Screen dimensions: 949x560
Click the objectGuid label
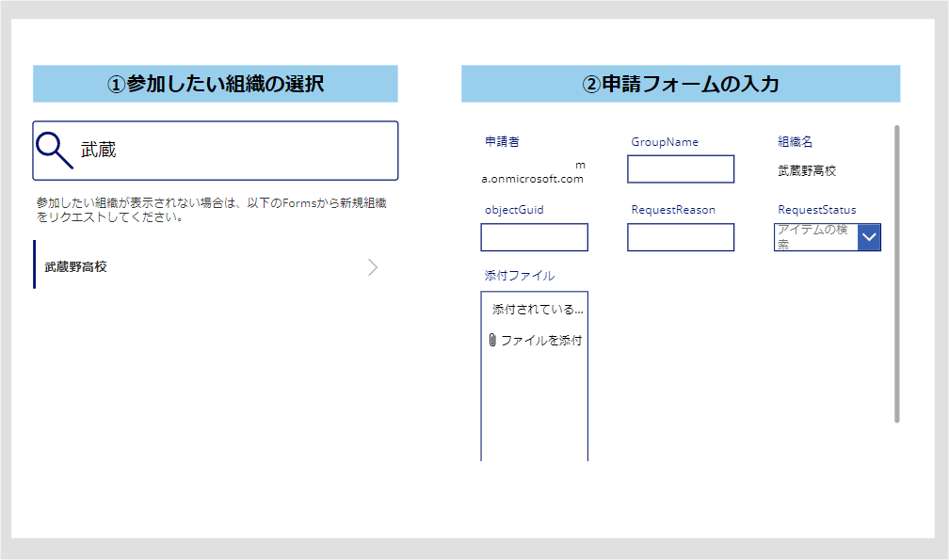tap(514, 210)
